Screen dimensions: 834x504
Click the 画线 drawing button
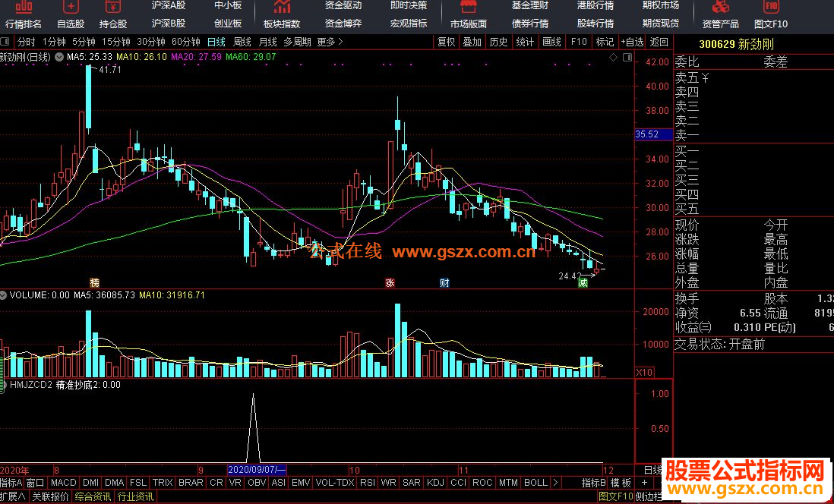point(551,42)
